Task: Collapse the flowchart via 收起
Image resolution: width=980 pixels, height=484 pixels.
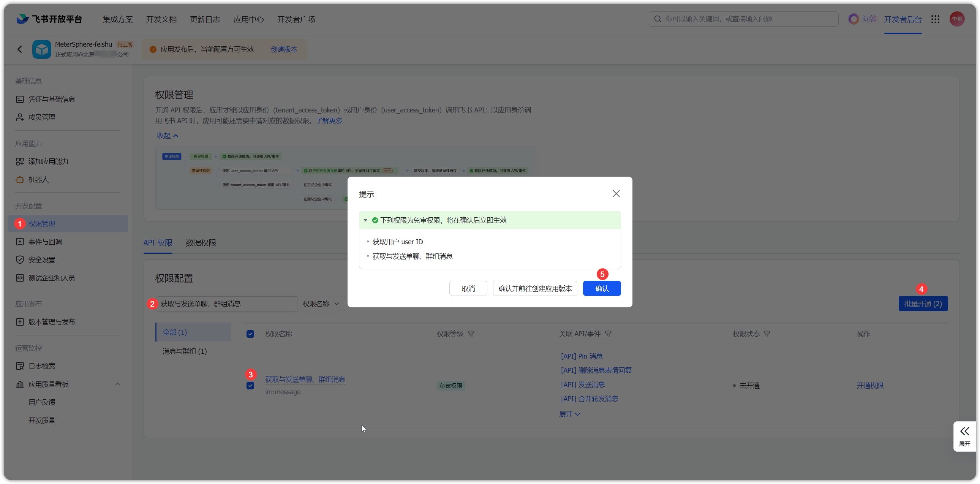Action: (x=168, y=136)
